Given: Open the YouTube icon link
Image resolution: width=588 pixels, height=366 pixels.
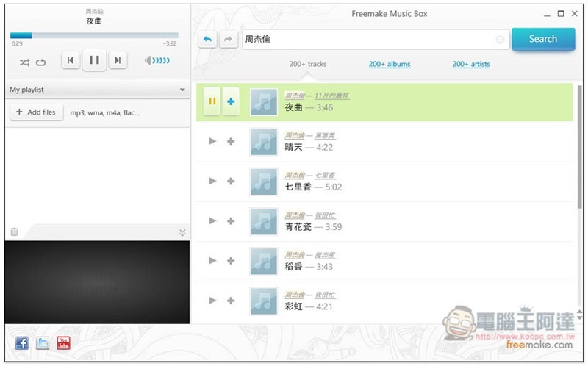Looking at the screenshot, I should pos(64,342).
